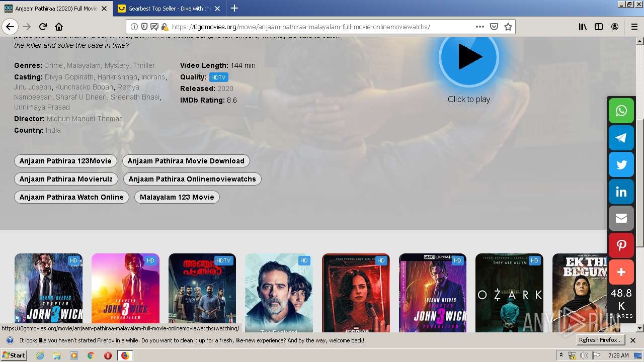Viewport: 644px width, 362px height.
Task: Click Refresh Firefox button
Action: point(601,340)
